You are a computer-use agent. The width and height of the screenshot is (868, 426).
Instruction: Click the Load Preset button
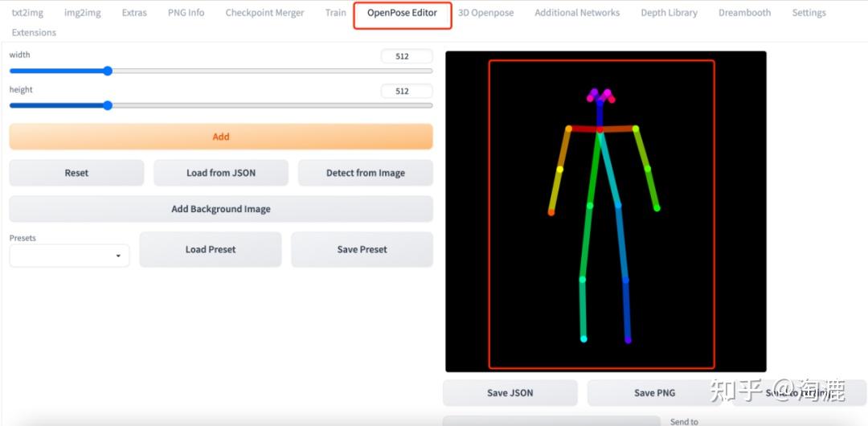click(x=211, y=249)
